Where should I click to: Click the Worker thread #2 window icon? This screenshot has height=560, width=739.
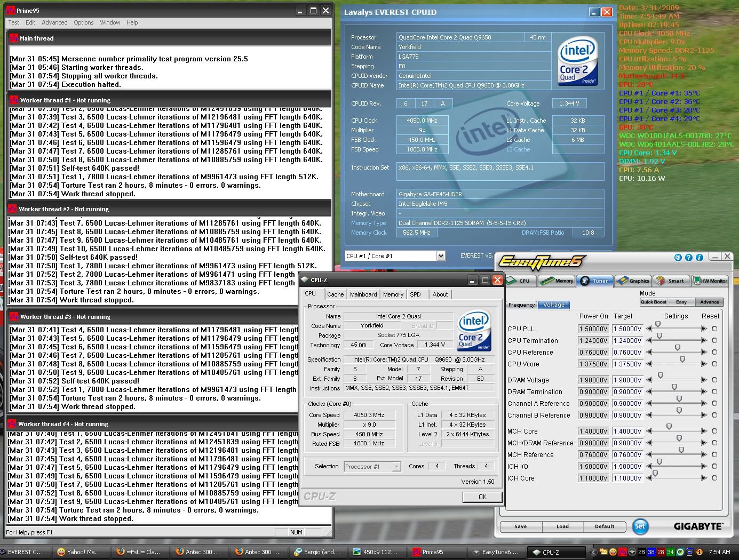point(12,209)
